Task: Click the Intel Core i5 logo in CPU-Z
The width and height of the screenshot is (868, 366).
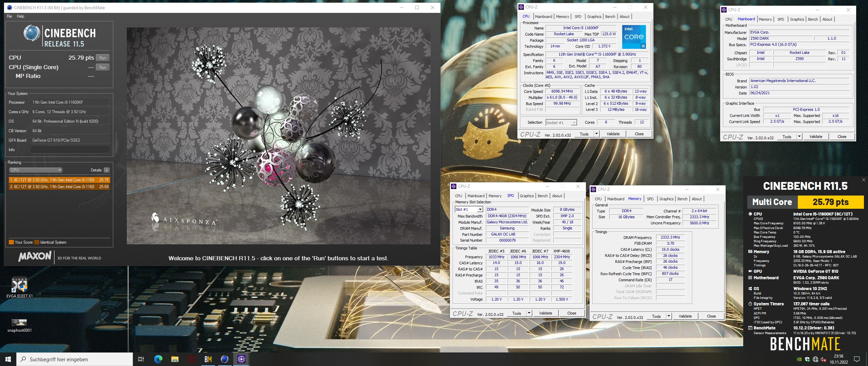Action: click(x=634, y=37)
